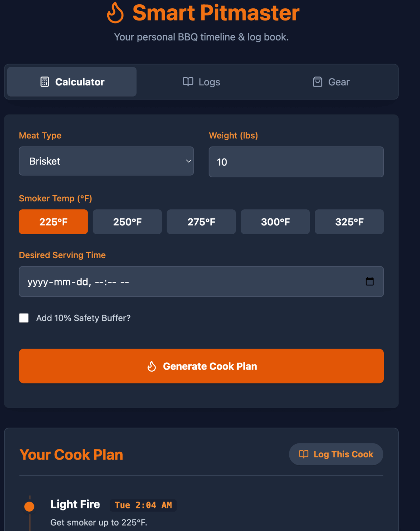Image resolution: width=420 pixels, height=531 pixels.
Task: Switch to the Logs tab
Action: [x=201, y=82]
